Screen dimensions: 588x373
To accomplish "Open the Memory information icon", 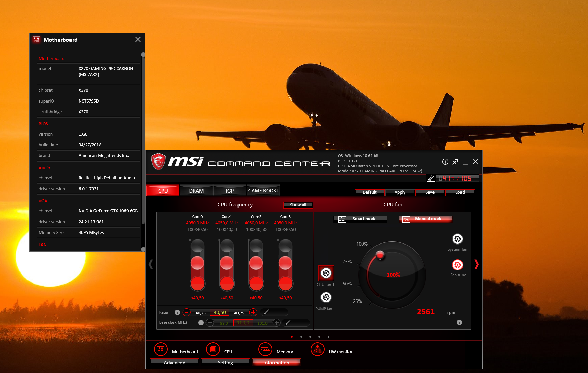I will click(265, 349).
